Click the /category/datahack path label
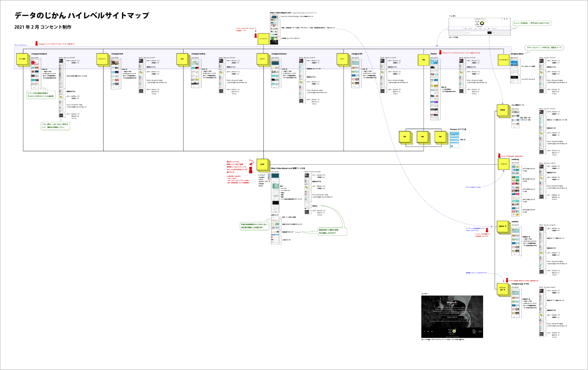The height and width of the screenshot is (370, 588). [39, 54]
